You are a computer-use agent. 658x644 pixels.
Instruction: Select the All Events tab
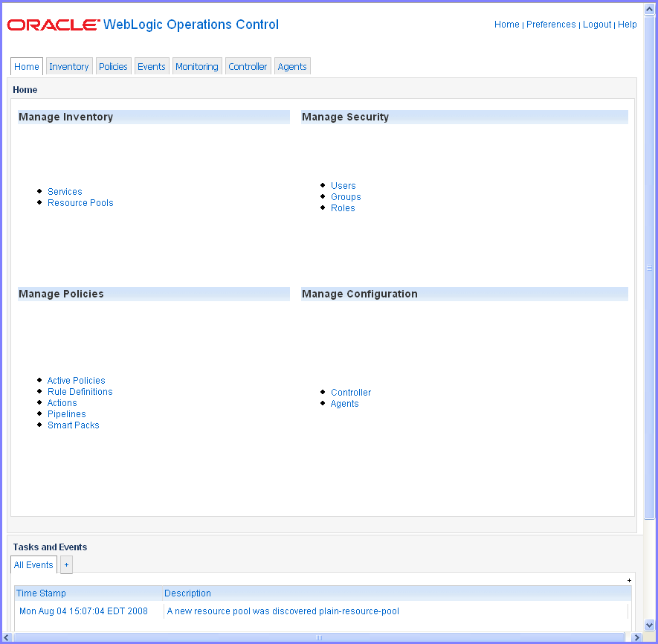33,564
